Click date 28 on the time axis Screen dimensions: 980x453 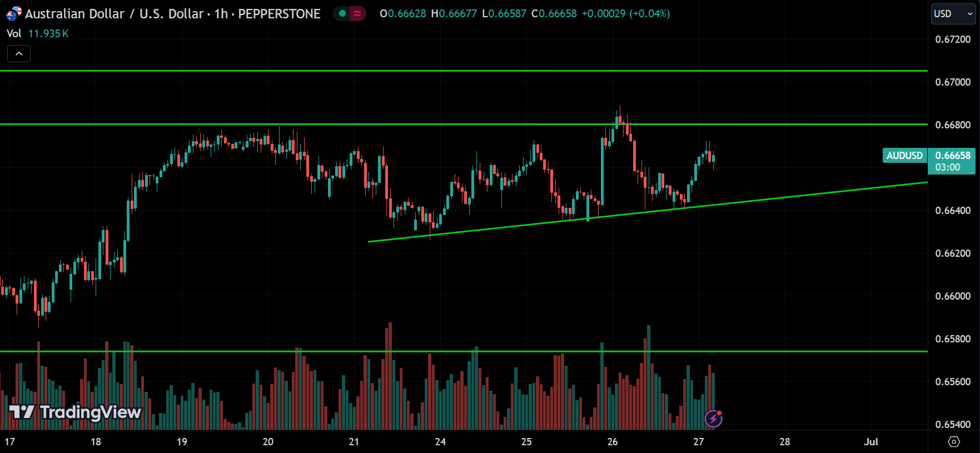(785, 442)
